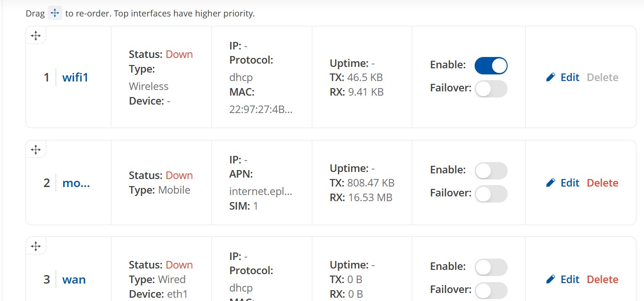Click the blue move icon in re-order instructions

(x=55, y=13)
